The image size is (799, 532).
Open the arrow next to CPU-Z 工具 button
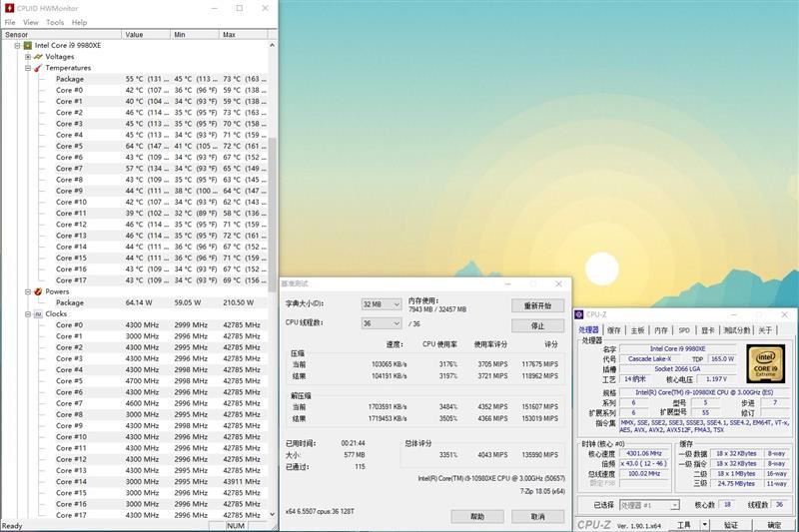click(x=705, y=524)
